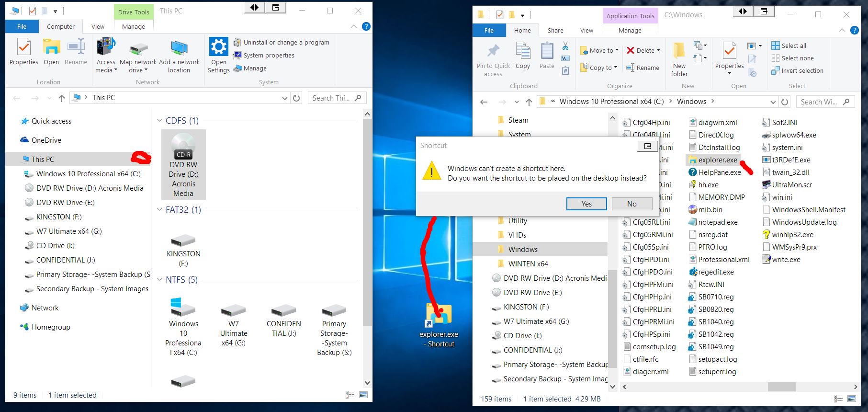Select CONFIDENTIAL (J:) drive tile

284,320
